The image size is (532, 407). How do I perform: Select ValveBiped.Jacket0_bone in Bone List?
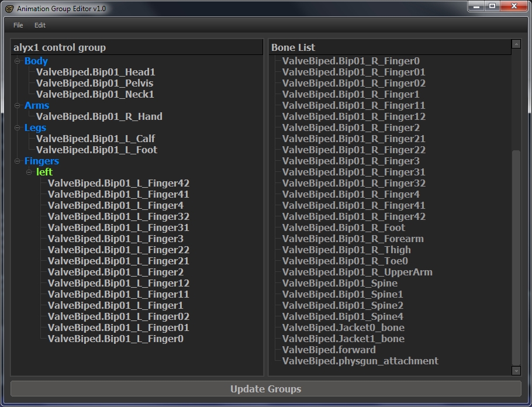tap(343, 327)
